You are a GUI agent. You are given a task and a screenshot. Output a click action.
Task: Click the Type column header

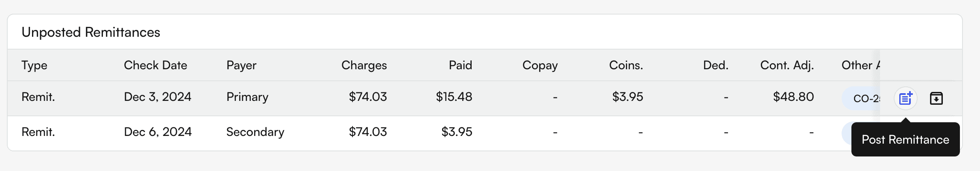(x=34, y=65)
